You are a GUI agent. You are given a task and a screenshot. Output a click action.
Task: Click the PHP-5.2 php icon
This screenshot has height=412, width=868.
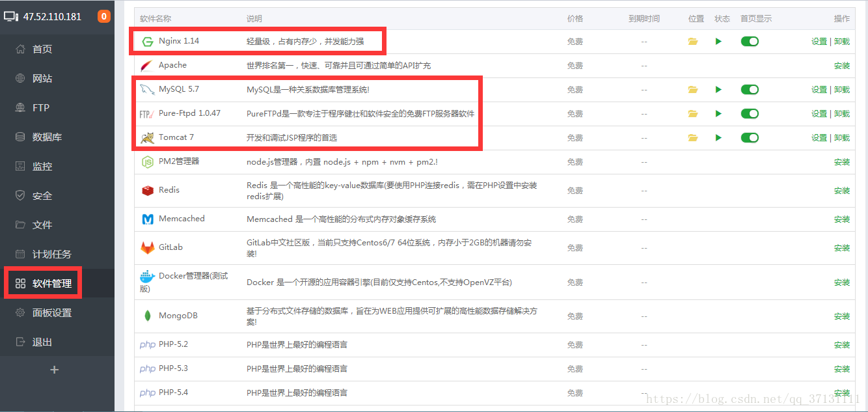click(148, 345)
